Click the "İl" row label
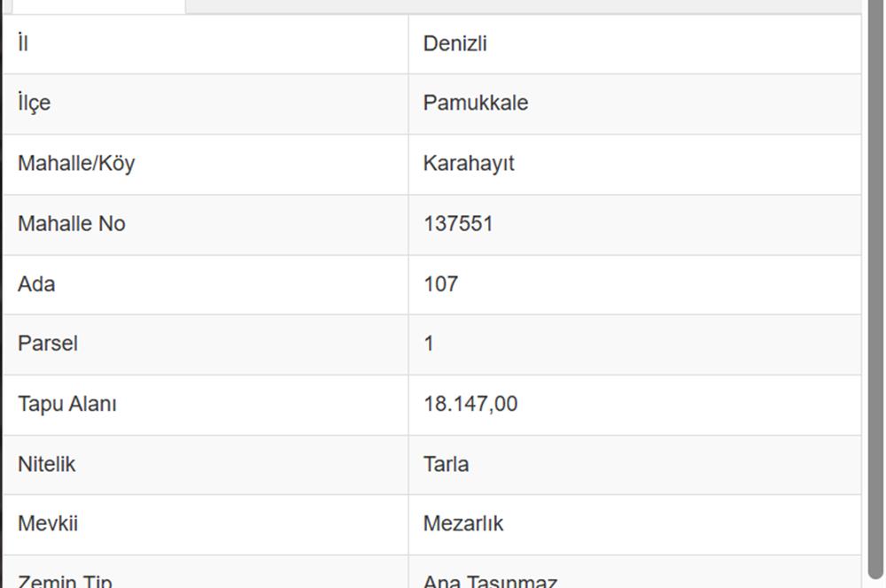 [23, 43]
